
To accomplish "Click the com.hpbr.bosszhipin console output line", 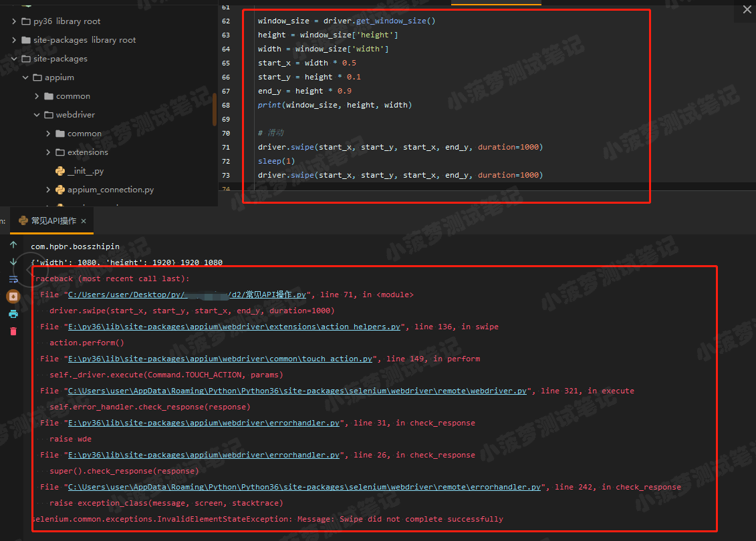I will [76, 246].
